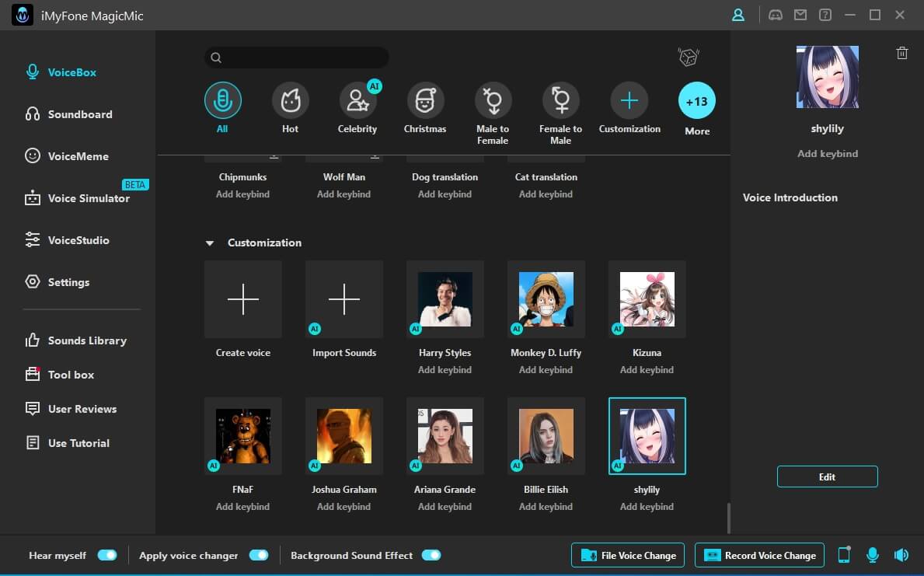Click the iMyFone MagicMic app logo

tap(23, 16)
